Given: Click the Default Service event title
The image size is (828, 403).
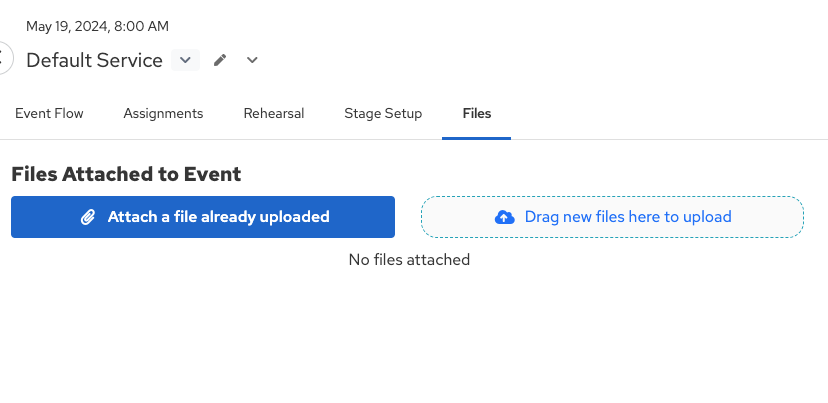Looking at the screenshot, I should pyautogui.click(x=94, y=60).
